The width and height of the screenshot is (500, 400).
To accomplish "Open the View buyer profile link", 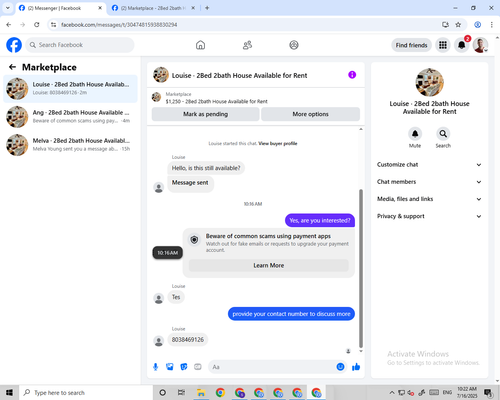I will click(278, 144).
